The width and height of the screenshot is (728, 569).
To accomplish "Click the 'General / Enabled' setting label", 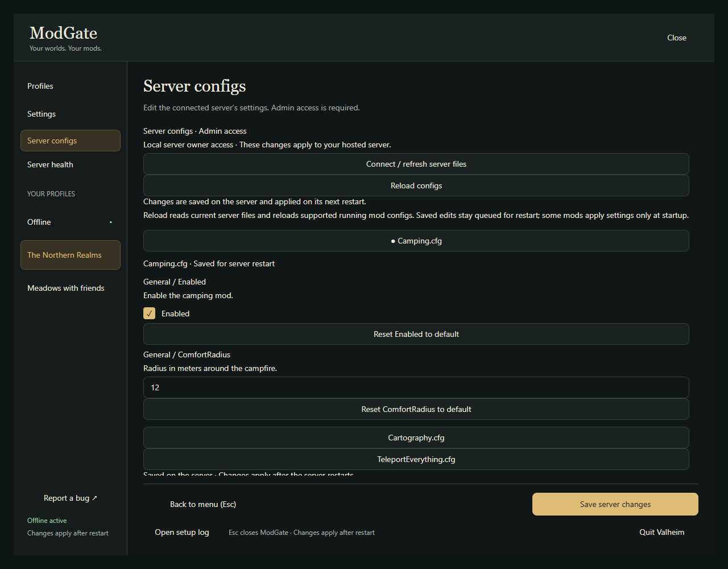I will click(175, 282).
